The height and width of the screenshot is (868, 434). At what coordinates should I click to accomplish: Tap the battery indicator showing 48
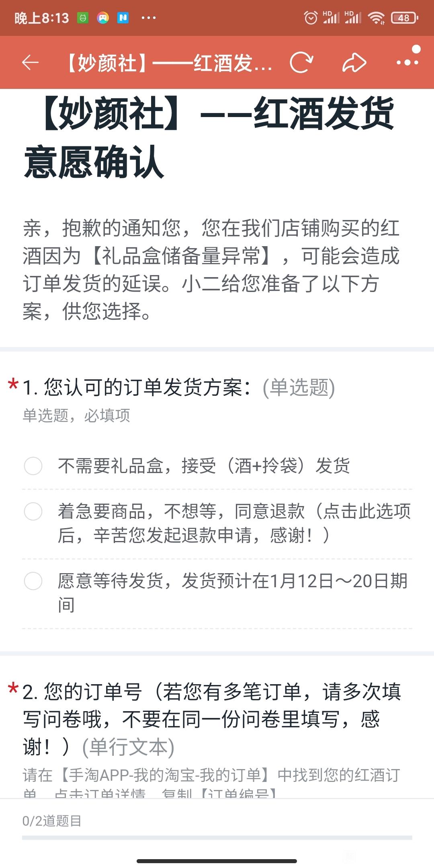click(x=405, y=18)
